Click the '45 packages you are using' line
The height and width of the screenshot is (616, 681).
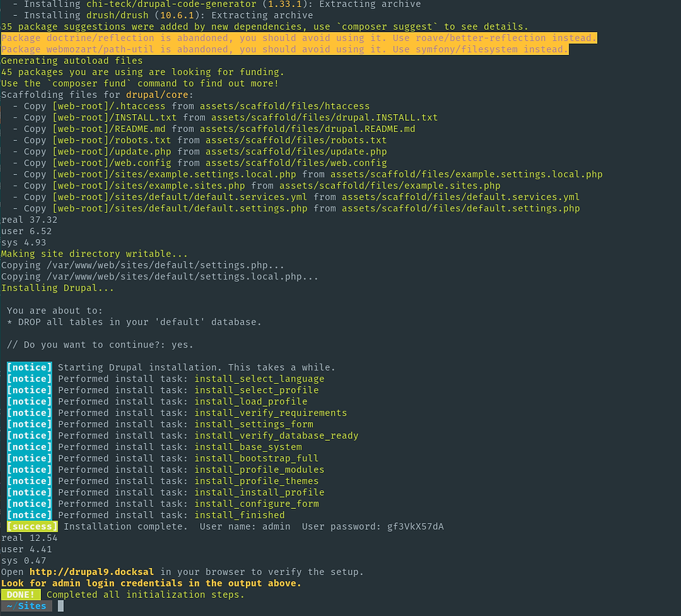pos(143,72)
